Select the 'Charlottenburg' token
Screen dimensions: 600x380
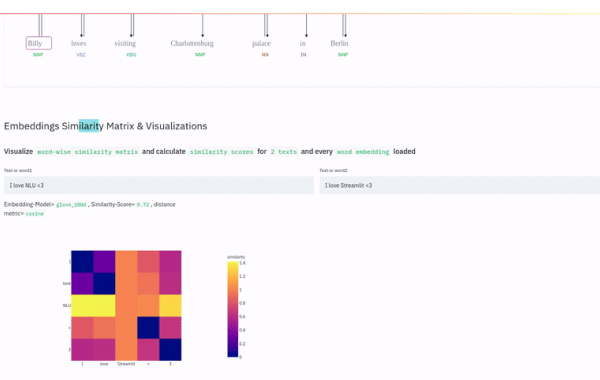(192, 44)
